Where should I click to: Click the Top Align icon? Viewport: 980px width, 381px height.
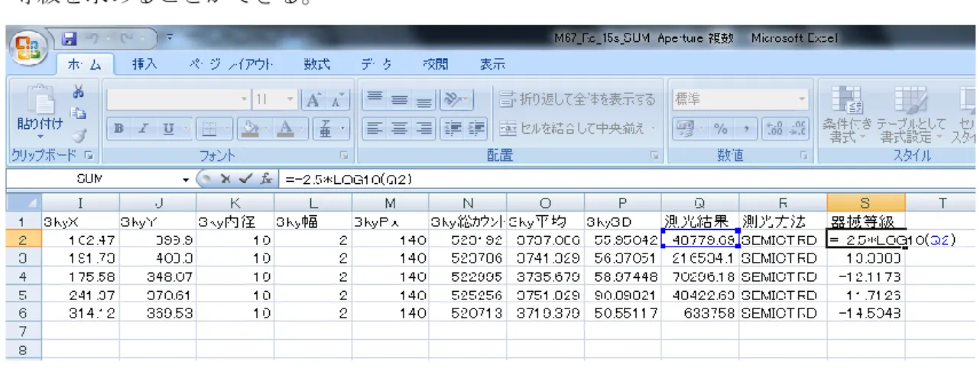click(x=374, y=100)
